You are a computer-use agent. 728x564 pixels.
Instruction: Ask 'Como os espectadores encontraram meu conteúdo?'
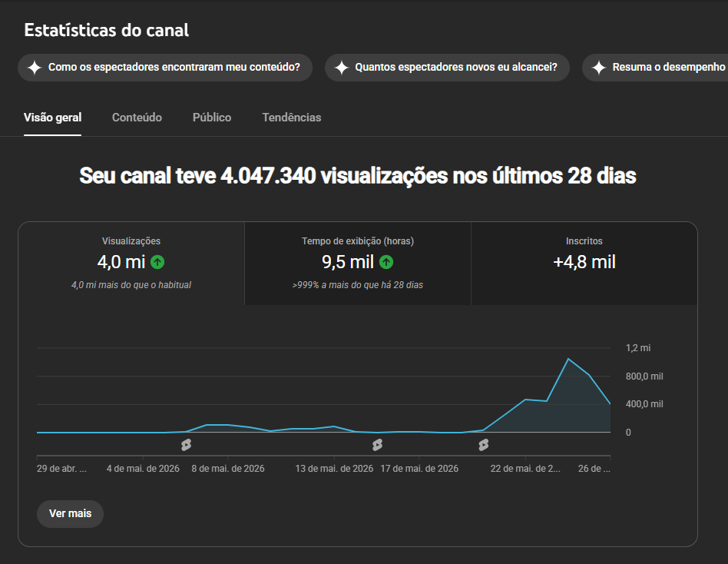pyautogui.click(x=165, y=68)
